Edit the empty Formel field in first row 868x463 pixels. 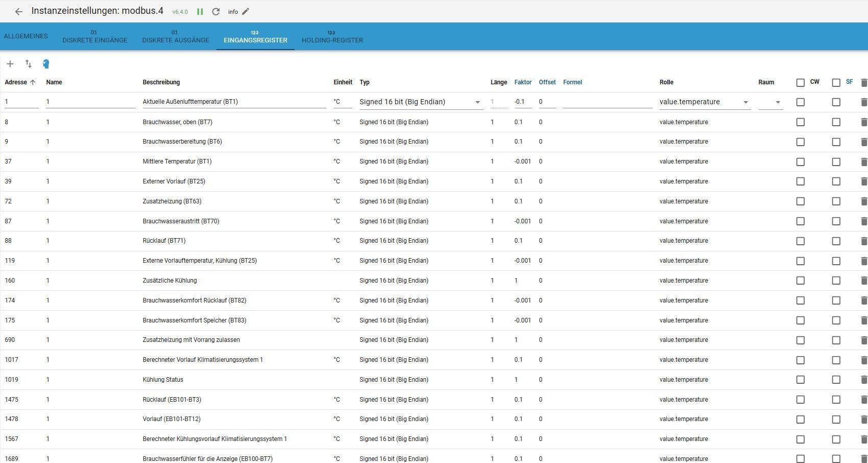(x=608, y=102)
